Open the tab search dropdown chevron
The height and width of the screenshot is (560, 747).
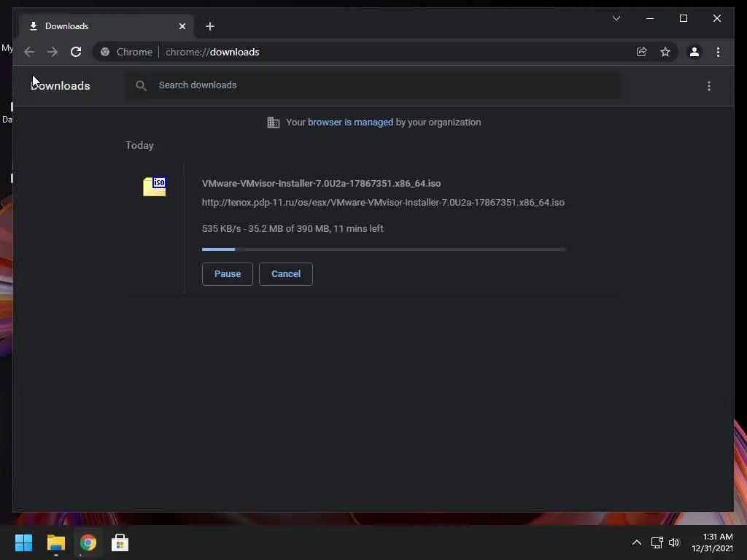(x=616, y=18)
